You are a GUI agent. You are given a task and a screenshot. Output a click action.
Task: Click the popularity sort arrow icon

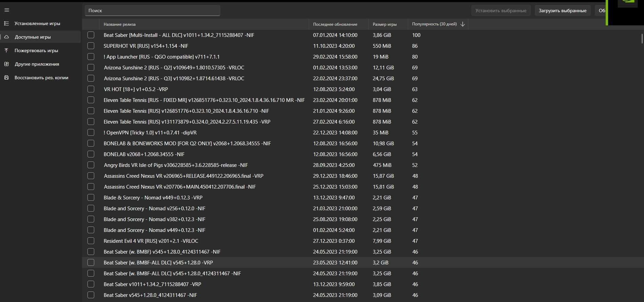click(463, 24)
